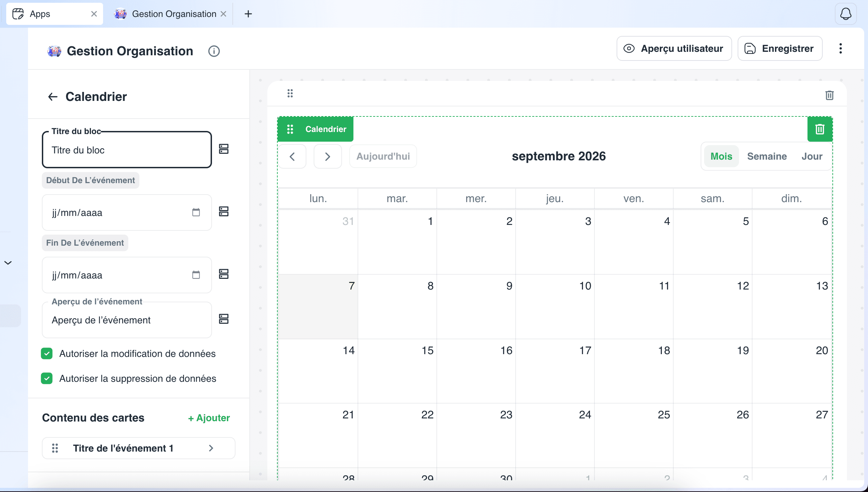The height and width of the screenshot is (492, 868).
Task: Click the grey container drag handle dots
Action: tap(290, 93)
